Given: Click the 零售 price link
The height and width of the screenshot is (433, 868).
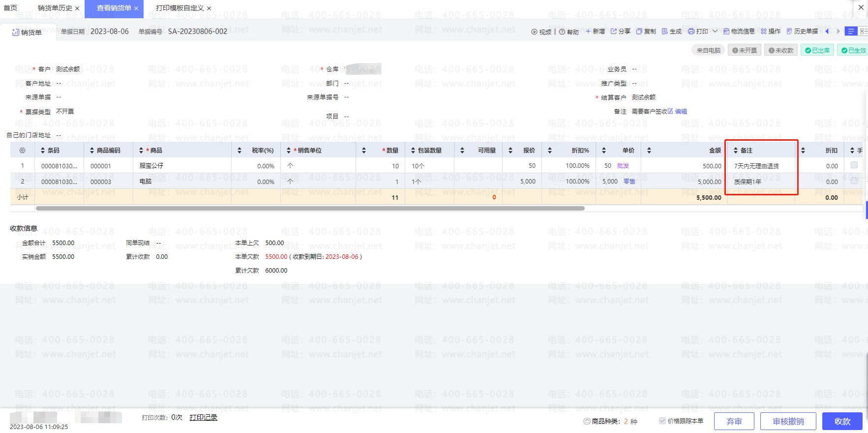Looking at the screenshot, I should point(629,182).
